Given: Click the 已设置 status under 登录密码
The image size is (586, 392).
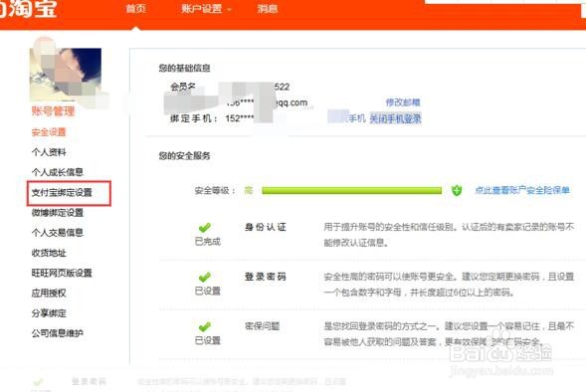Looking at the screenshot, I should (x=208, y=292).
